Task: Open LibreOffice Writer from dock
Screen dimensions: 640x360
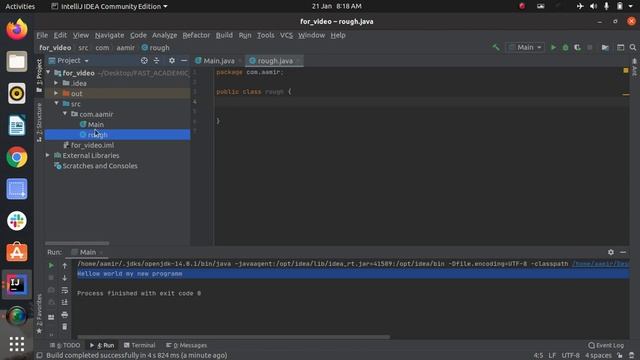Action: pos(17,125)
